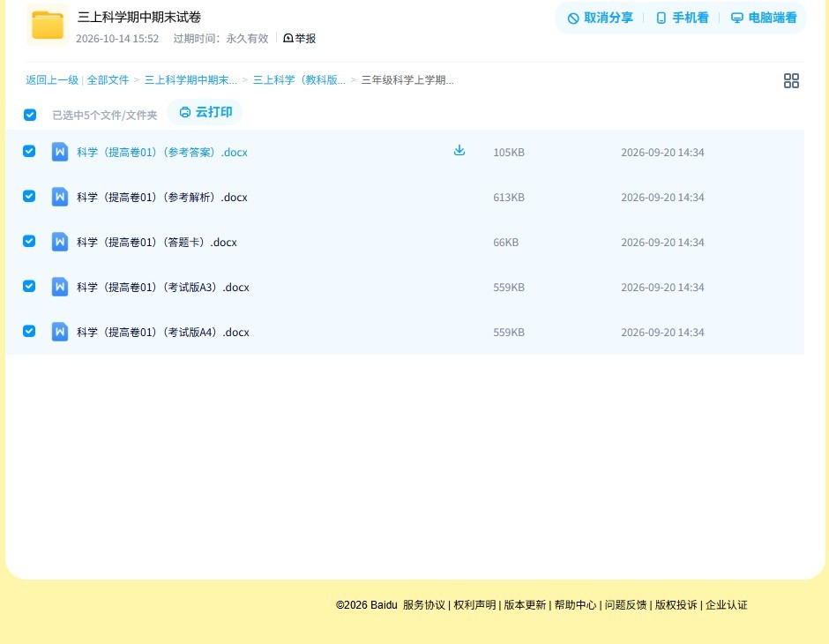
Task: Uncheck the 考试版A3 file checkbox
Action: tap(29, 286)
